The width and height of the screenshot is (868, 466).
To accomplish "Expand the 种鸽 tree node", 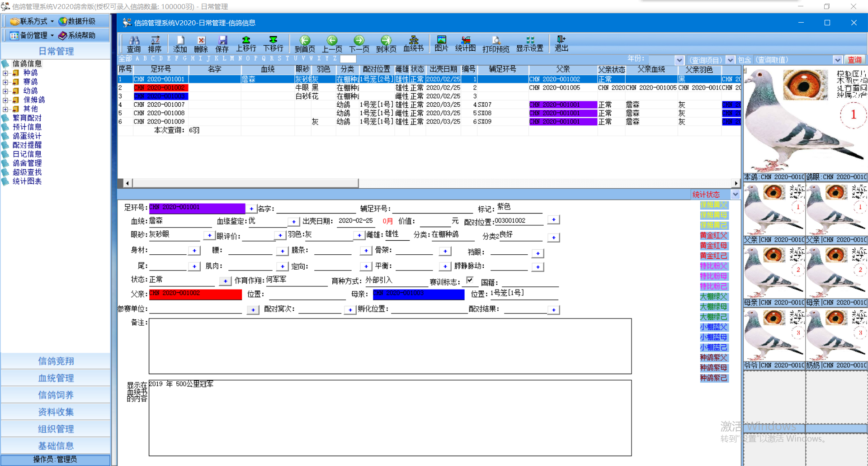I will pyautogui.click(x=5, y=73).
